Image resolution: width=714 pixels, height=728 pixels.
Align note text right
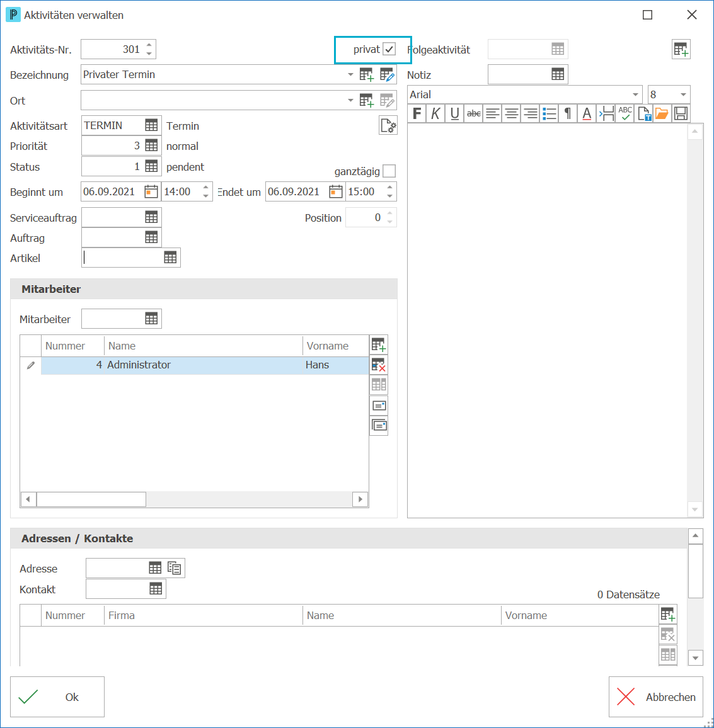[x=530, y=113]
